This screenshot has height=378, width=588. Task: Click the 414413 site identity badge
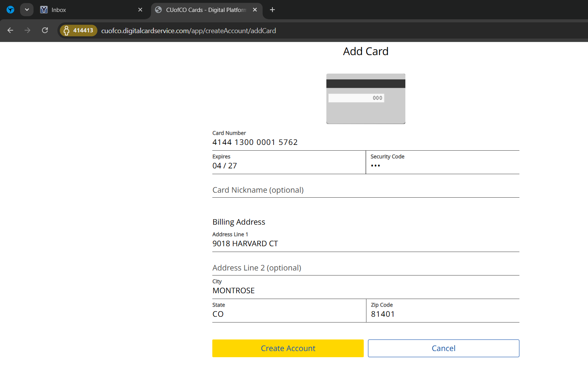[79, 30]
